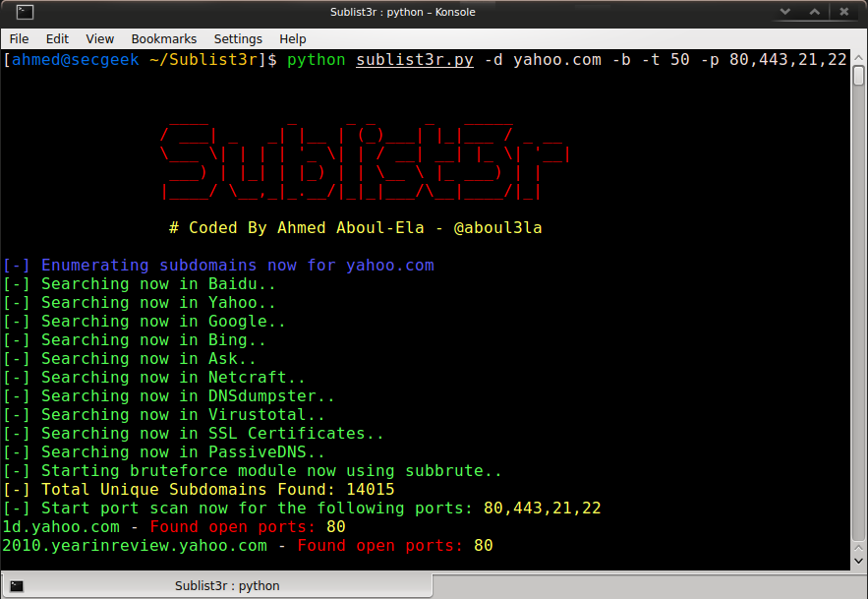
Task: Click the maximize chevron in the title bar
Action: (x=814, y=12)
